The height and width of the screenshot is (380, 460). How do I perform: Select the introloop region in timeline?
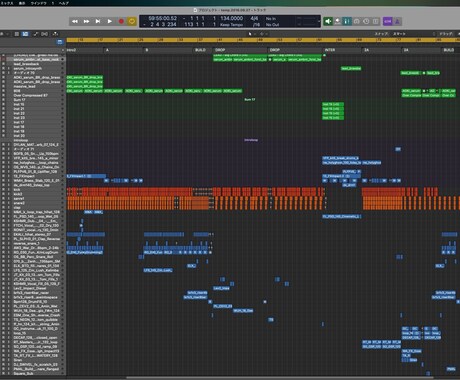pos(251,140)
